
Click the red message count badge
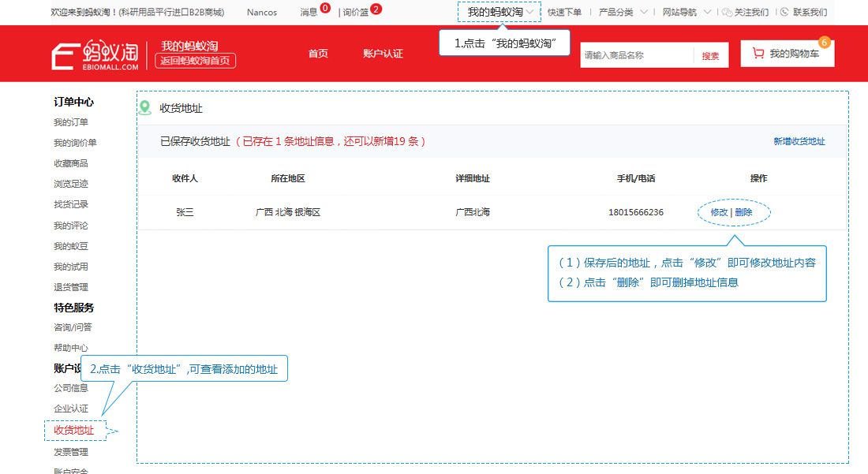tap(325, 9)
